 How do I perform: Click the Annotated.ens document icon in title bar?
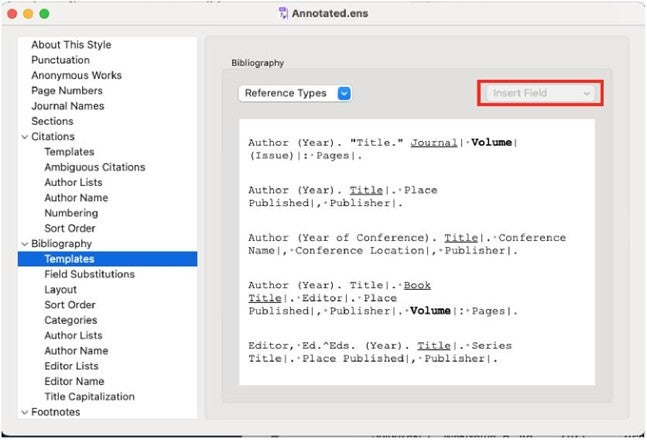[283, 13]
